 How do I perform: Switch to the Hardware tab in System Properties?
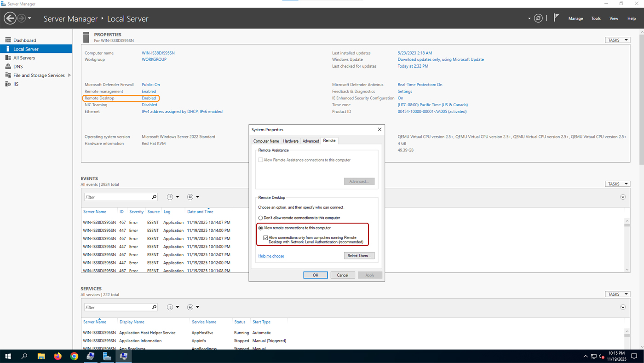pos(291,141)
